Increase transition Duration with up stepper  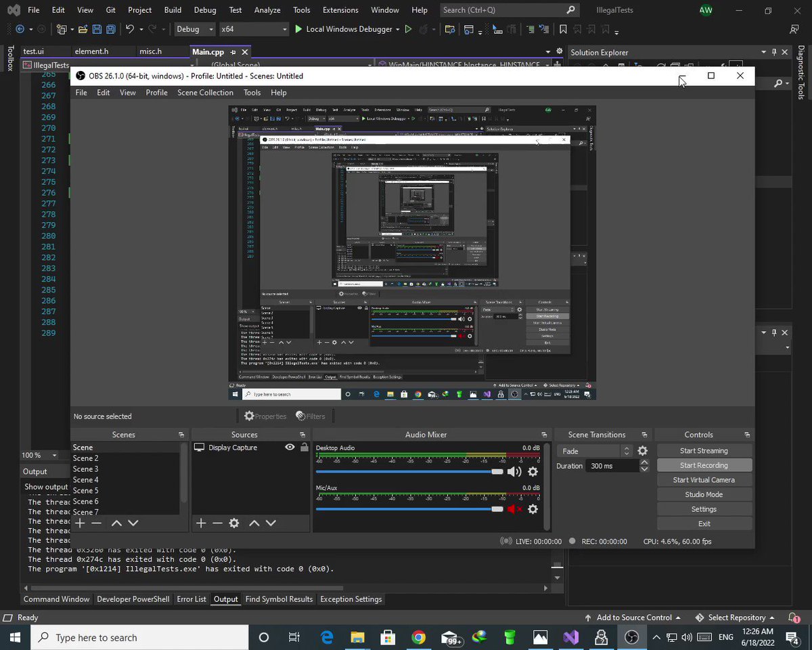coord(644,462)
